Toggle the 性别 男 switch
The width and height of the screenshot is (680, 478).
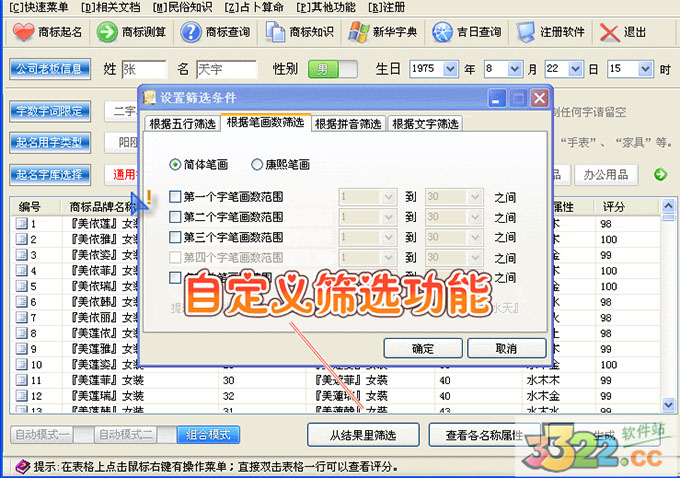pos(333,69)
